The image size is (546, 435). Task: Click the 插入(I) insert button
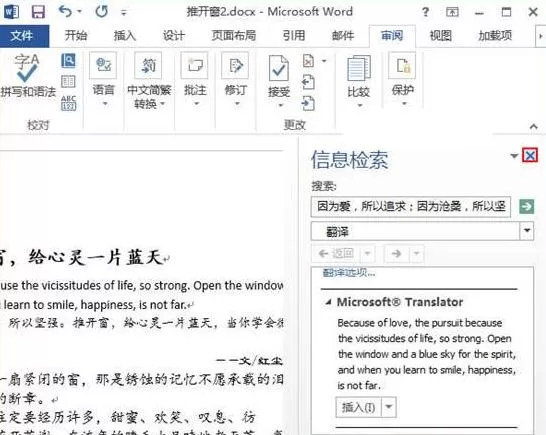[x=358, y=407]
